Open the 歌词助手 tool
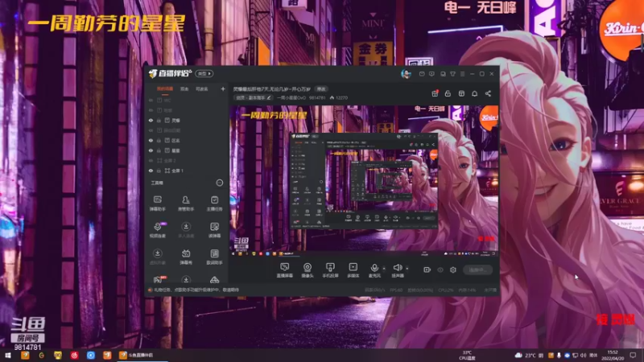The width and height of the screenshot is (644, 362). tap(214, 257)
